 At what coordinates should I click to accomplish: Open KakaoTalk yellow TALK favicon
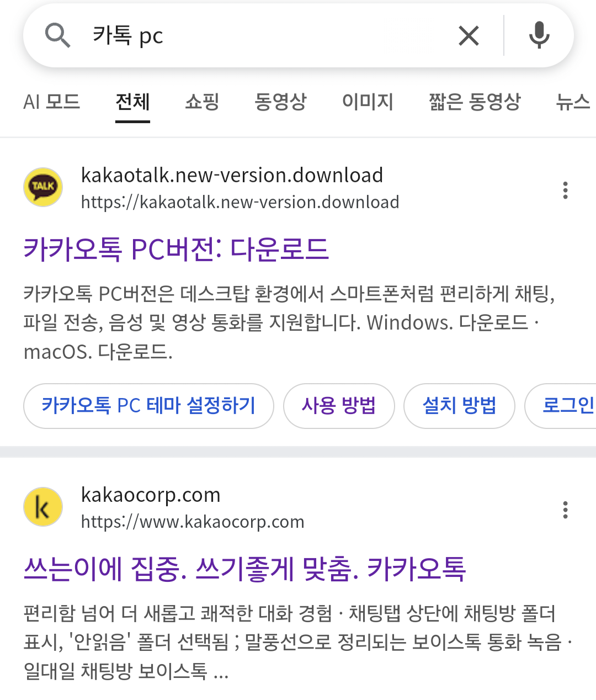[x=43, y=187]
